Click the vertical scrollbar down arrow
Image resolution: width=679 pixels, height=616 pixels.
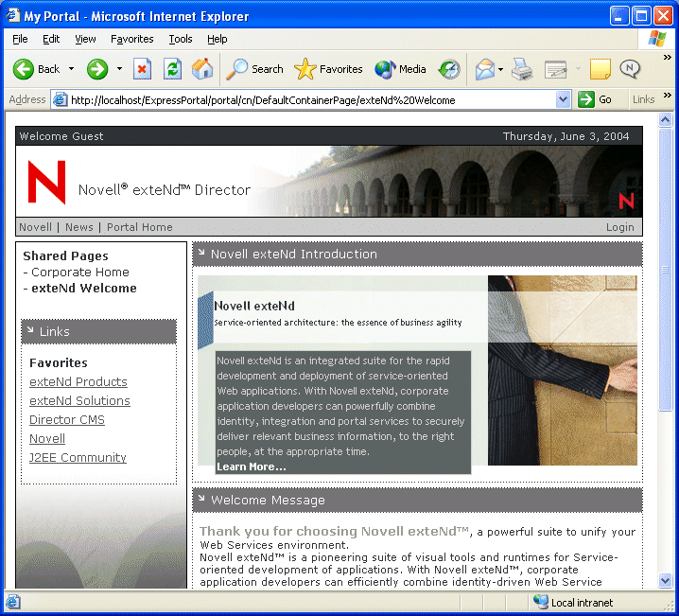coord(665,580)
